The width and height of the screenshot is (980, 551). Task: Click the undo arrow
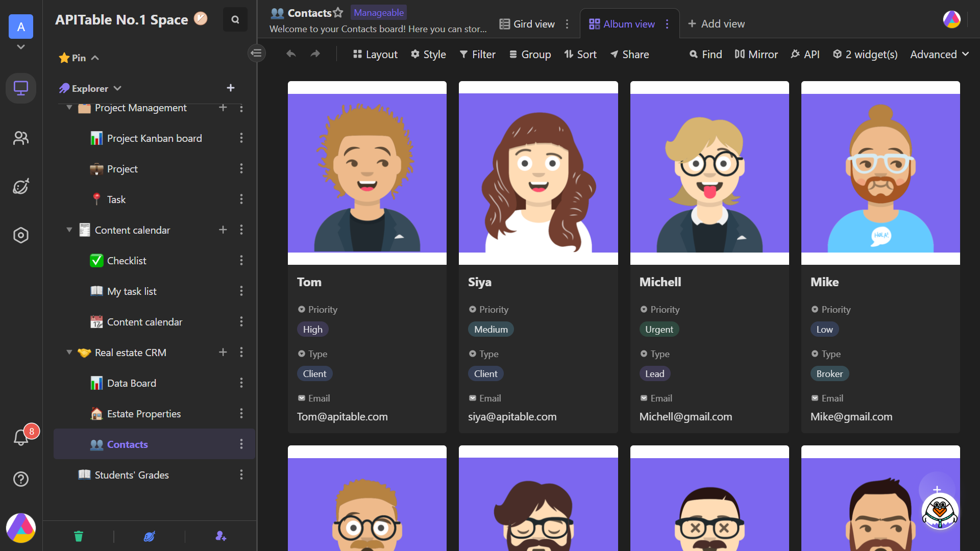click(291, 54)
